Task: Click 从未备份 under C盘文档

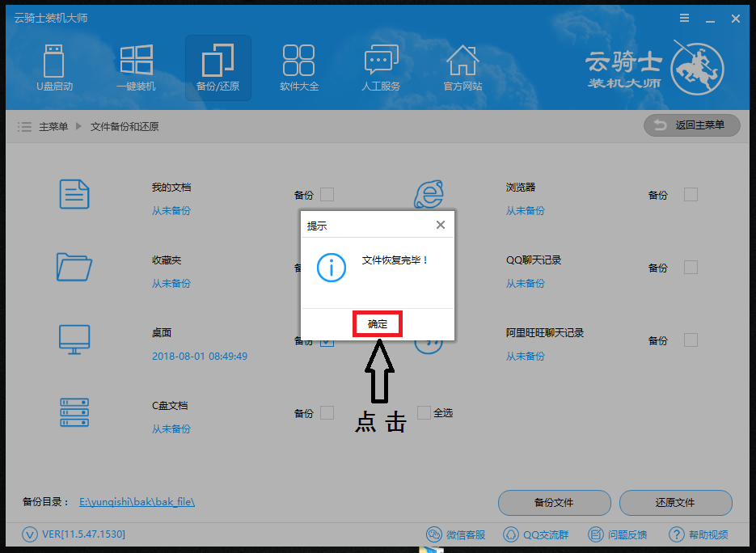Action: tap(171, 429)
